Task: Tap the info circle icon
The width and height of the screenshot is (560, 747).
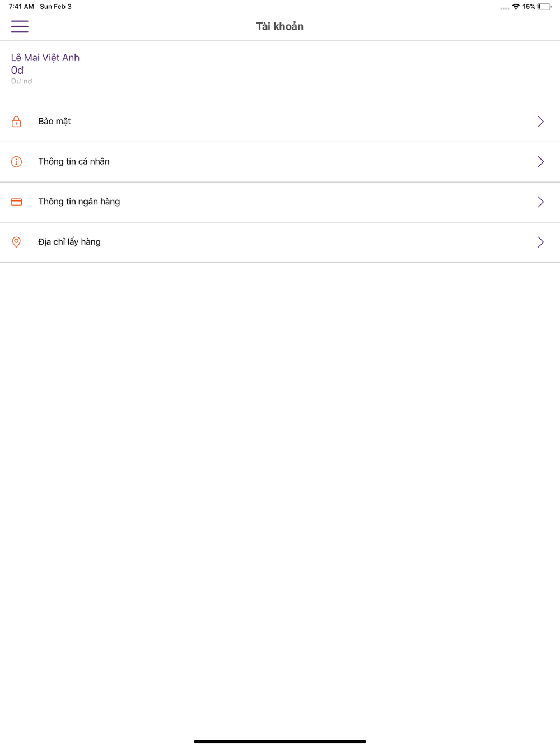Action: tap(16, 162)
